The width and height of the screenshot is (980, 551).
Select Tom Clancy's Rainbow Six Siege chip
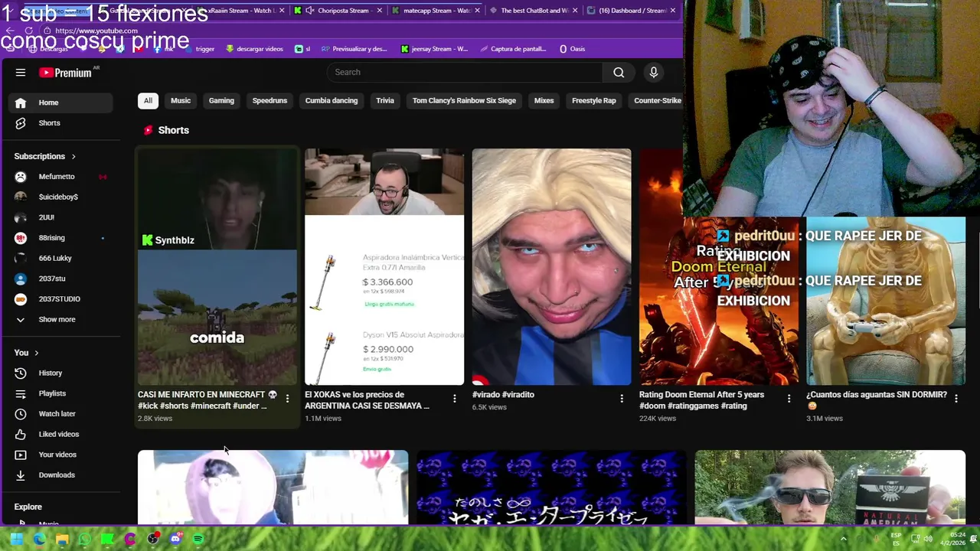pos(464,100)
